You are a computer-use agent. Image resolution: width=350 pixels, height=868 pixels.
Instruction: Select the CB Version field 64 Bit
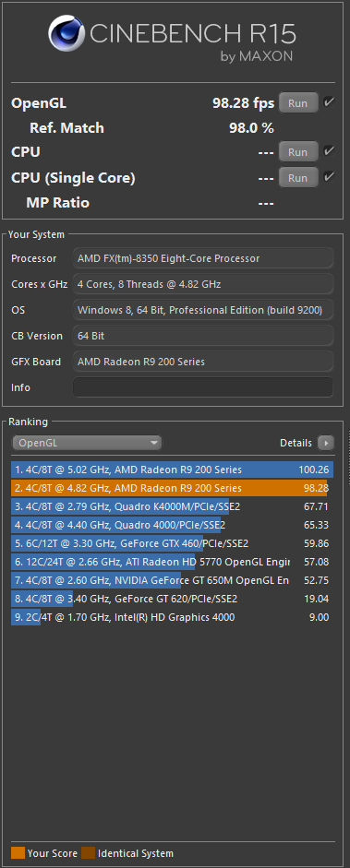(202, 336)
